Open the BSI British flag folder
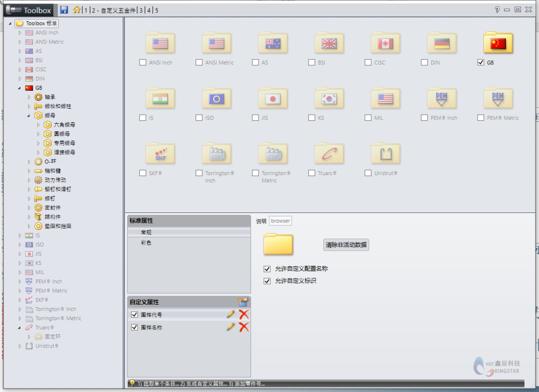 tap(329, 43)
